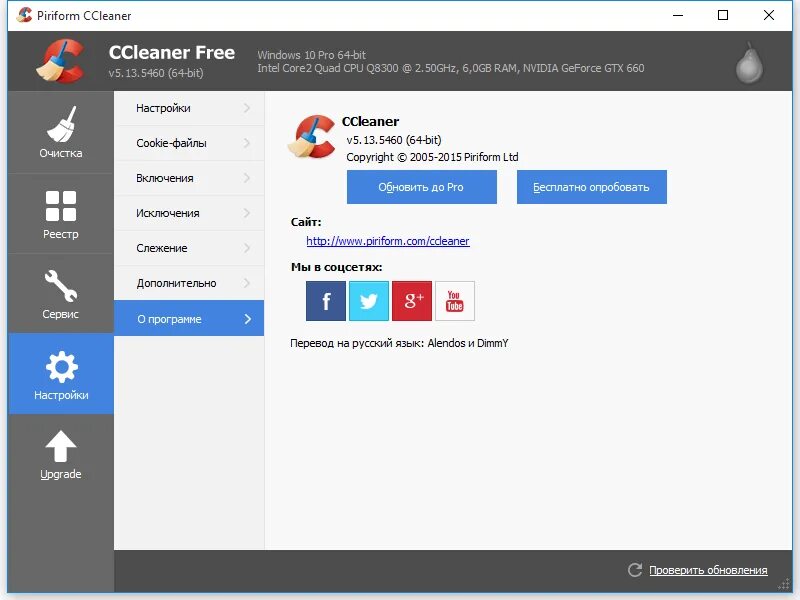
Task: Open the Включения submenu item
Action: [189, 178]
